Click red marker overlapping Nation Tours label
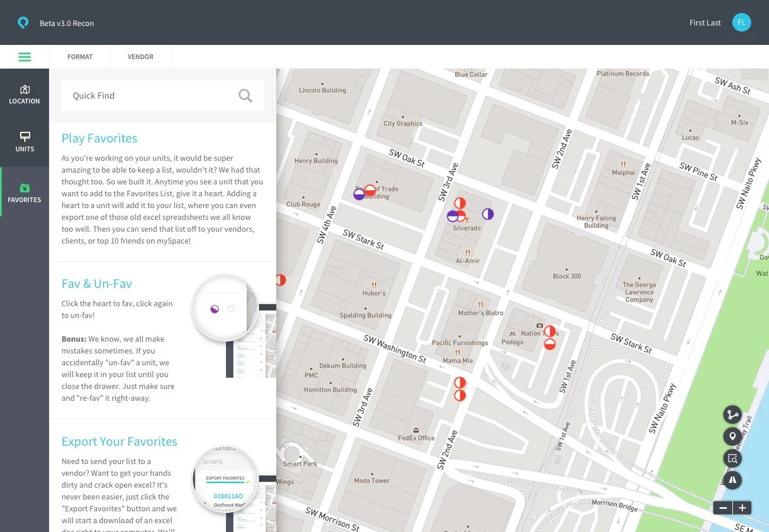This screenshot has height=532, width=769. [x=550, y=332]
